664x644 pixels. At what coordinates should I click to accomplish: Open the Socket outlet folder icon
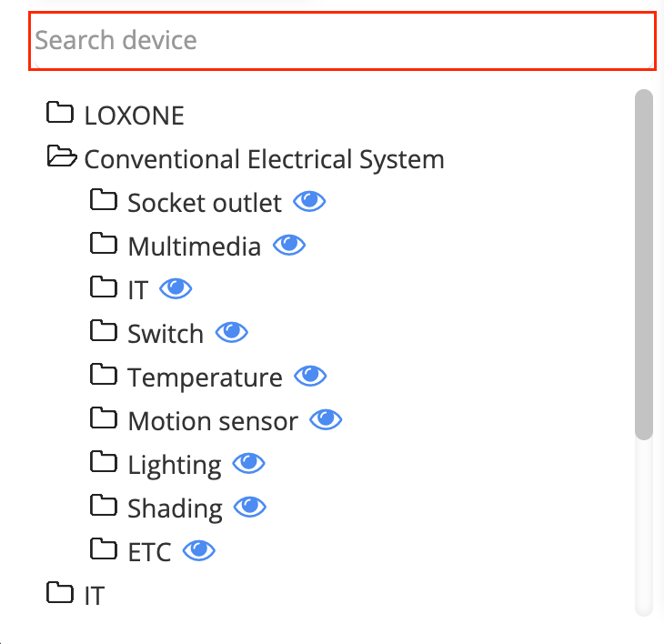point(104,199)
